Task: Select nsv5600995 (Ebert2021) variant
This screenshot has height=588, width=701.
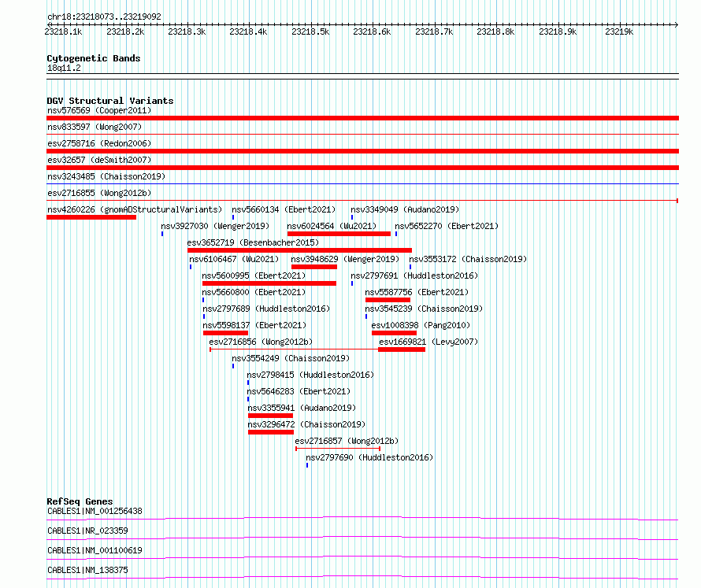Action: pos(254,276)
